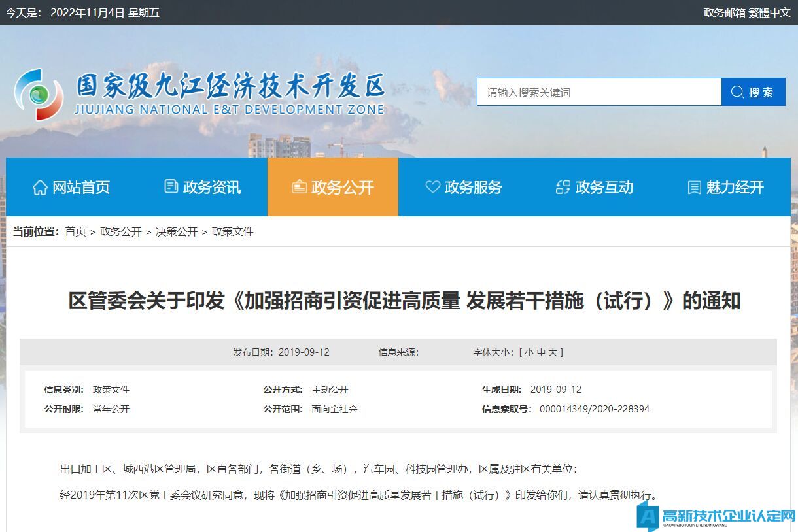Click the Jiujiang development zone logo
This screenshot has height=532, width=798.
[x=39, y=95]
